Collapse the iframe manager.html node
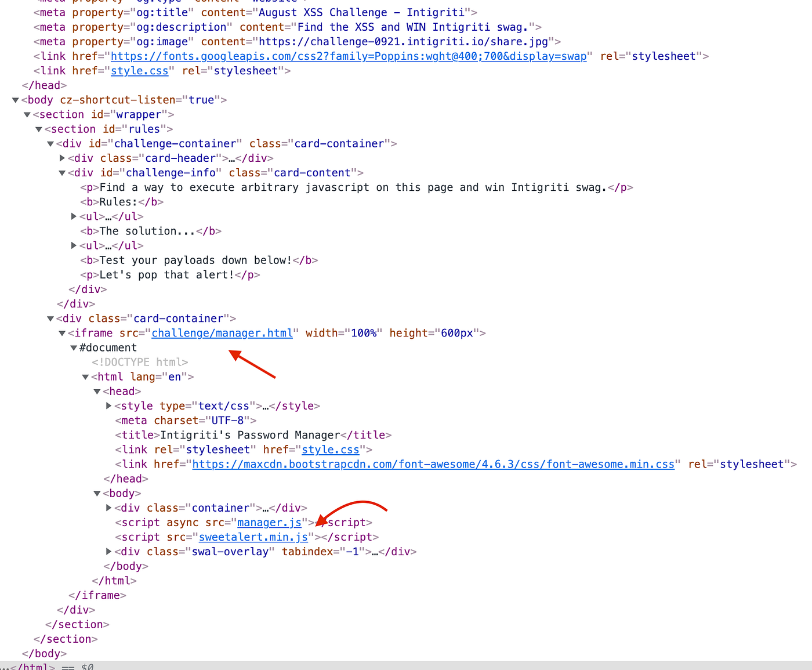 [62, 333]
